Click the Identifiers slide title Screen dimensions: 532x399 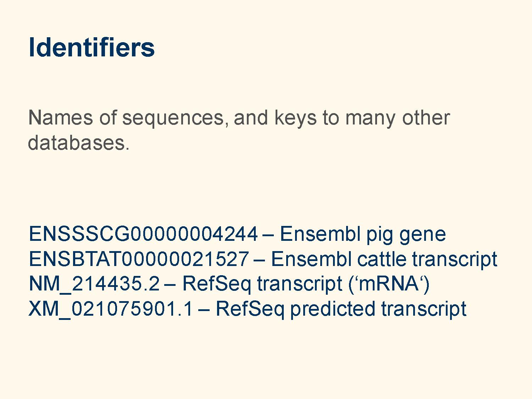(x=92, y=47)
